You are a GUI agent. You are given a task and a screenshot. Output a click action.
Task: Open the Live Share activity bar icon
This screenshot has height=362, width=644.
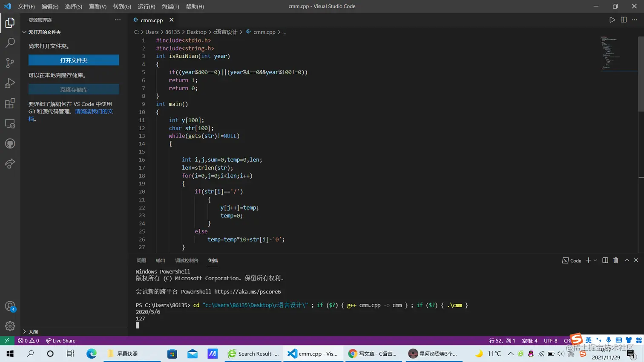10,164
